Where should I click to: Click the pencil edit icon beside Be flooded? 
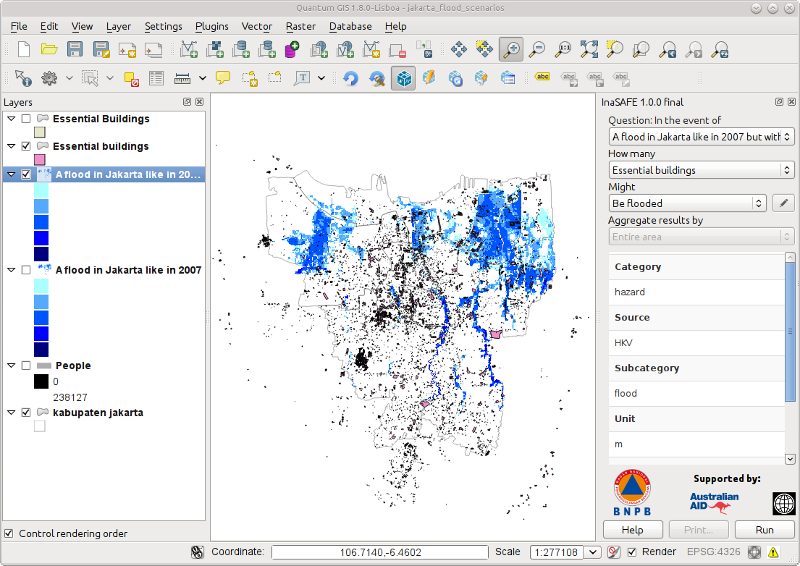tap(783, 203)
